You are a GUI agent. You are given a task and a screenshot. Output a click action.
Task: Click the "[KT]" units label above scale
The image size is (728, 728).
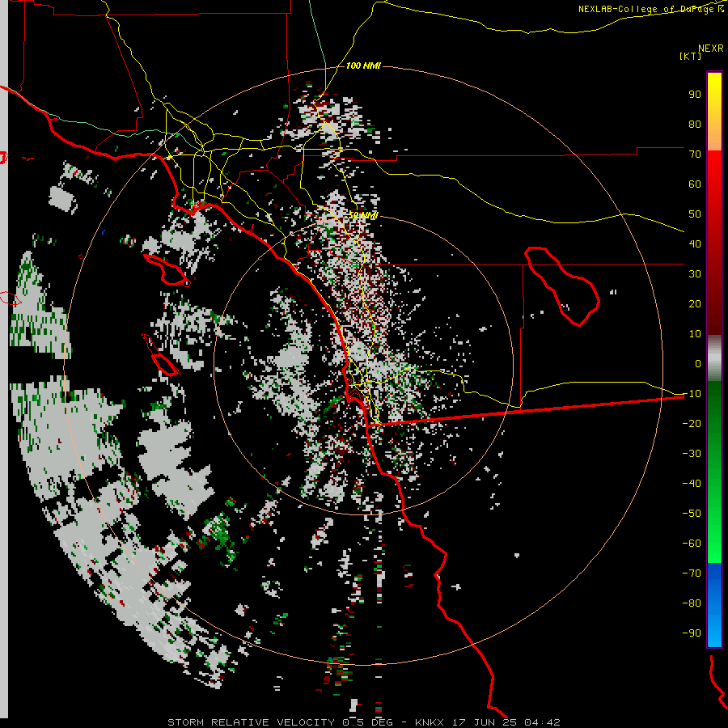[691, 56]
